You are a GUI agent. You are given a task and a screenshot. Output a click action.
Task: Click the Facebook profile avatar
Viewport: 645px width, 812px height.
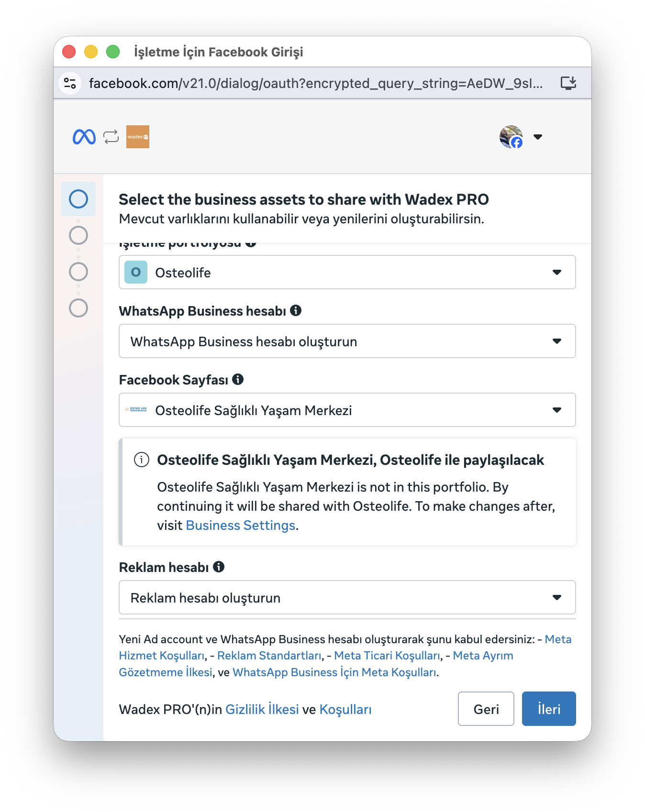(x=511, y=137)
